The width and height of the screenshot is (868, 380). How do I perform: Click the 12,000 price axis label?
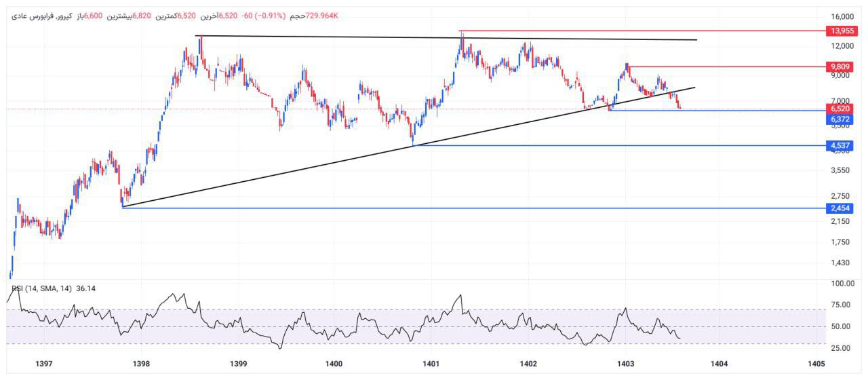(843, 45)
